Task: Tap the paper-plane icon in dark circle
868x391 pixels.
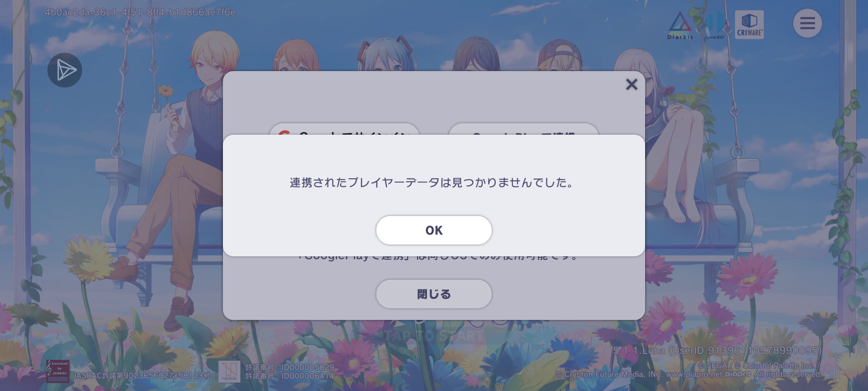Action: (x=65, y=70)
